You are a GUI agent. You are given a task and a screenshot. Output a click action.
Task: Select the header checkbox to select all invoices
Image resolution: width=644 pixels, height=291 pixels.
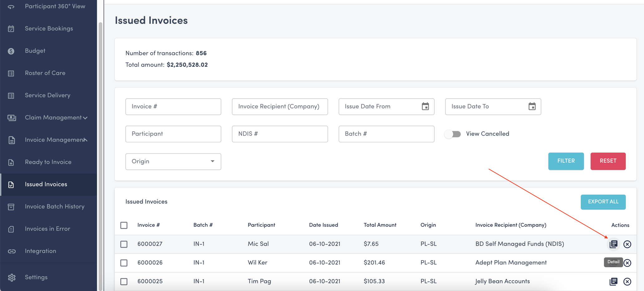[x=124, y=225]
